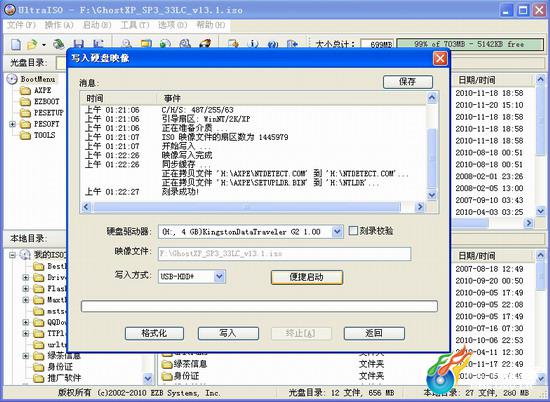The height and width of the screenshot is (402, 550).
Task: Click the 写入 button
Action: [228, 333]
